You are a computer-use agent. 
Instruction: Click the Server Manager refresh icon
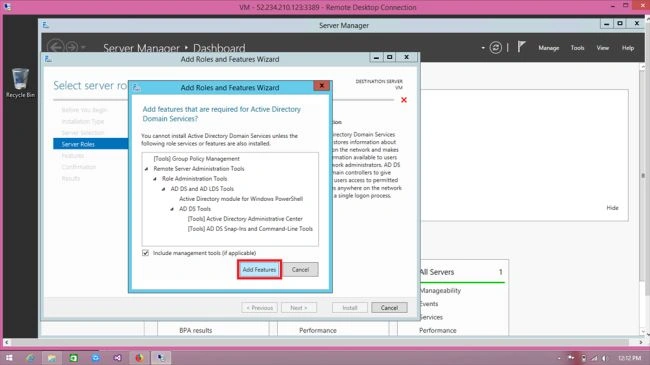[x=495, y=48]
